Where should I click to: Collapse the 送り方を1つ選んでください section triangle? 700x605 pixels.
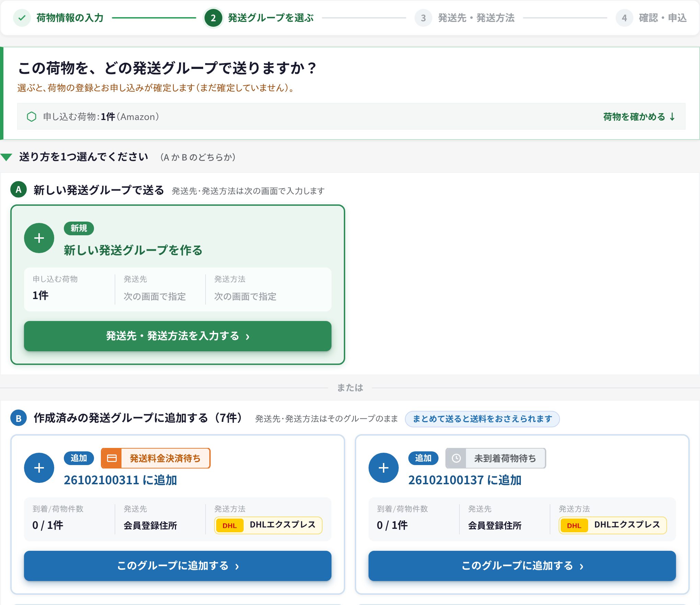pos(7,157)
